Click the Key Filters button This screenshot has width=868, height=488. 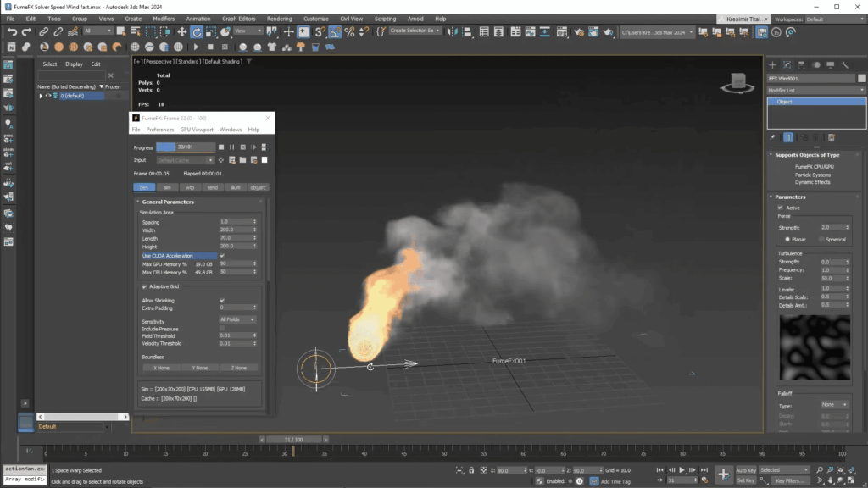(x=790, y=481)
